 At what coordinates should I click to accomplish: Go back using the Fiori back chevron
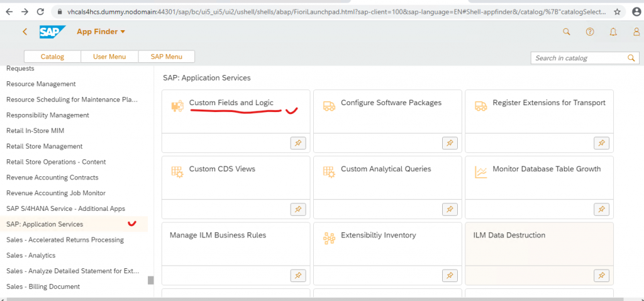pos(25,31)
